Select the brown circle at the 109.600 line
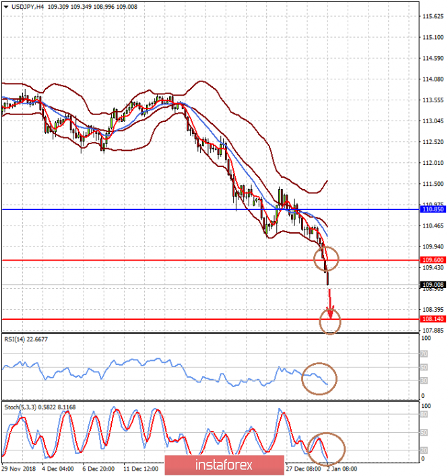 327,257
